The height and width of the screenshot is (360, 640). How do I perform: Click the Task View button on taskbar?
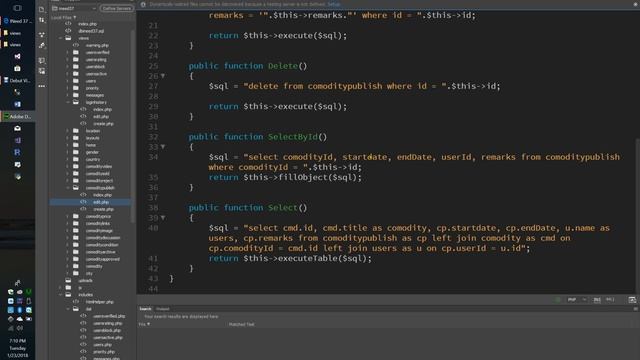[x=17, y=8]
